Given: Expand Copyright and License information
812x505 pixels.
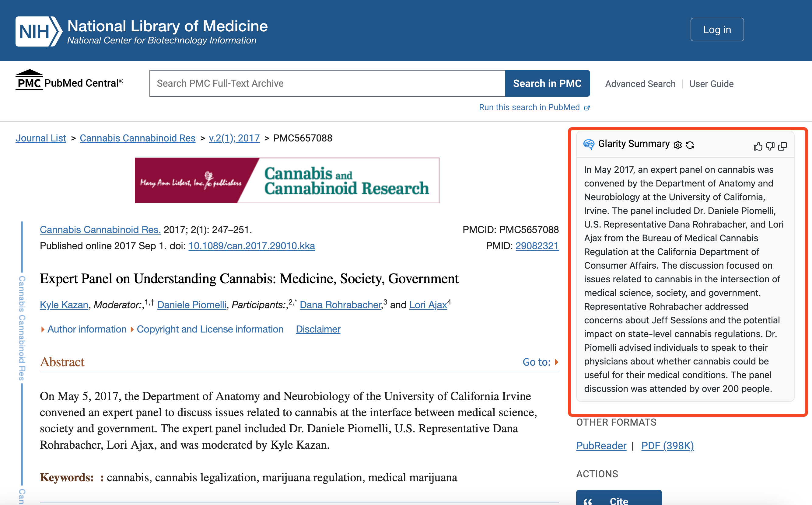Looking at the screenshot, I should (x=209, y=329).
